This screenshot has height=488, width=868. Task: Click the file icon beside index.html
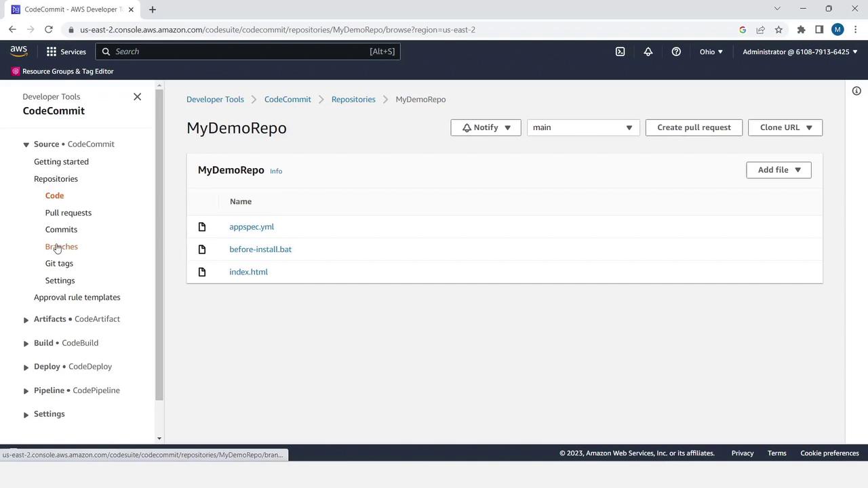[x=202, y=272]
